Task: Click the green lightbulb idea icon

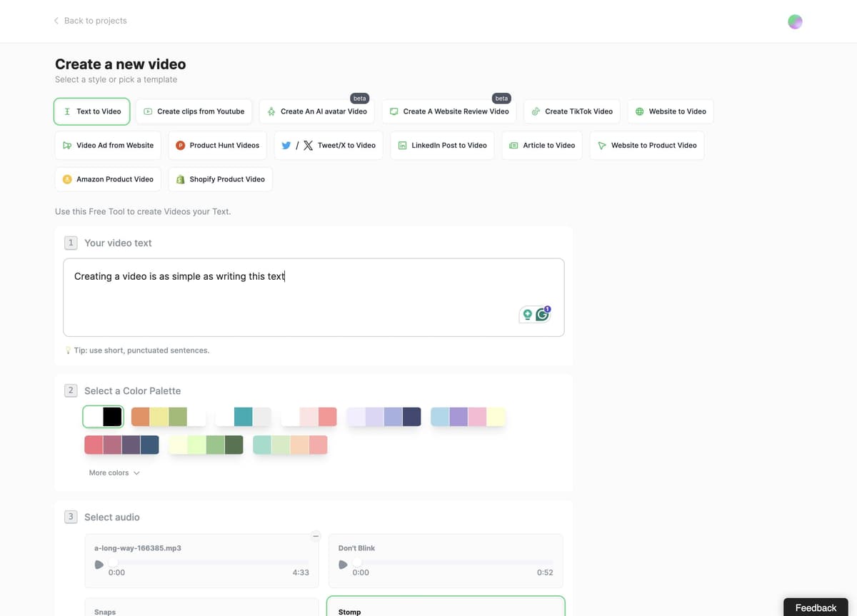Action: pos(526,314)
